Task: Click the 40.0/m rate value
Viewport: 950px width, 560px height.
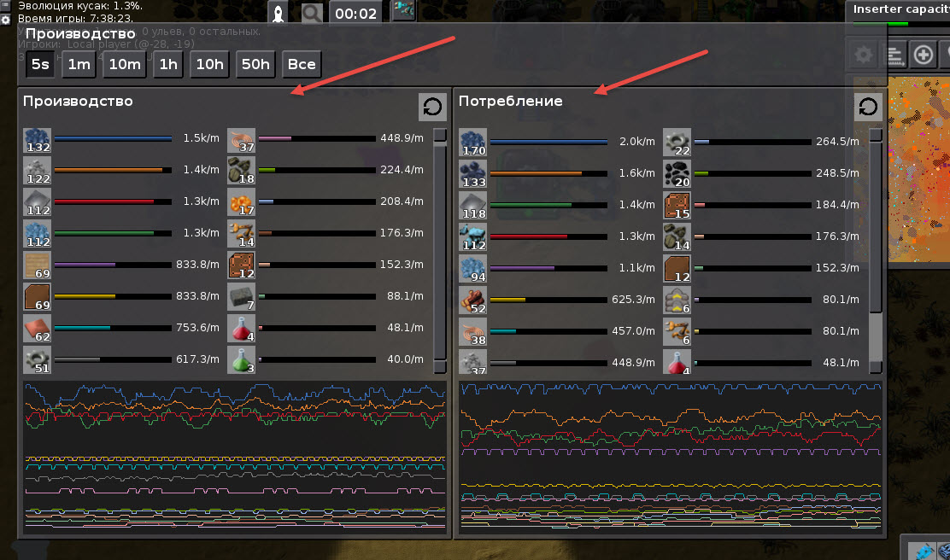Action: [405, 359]
